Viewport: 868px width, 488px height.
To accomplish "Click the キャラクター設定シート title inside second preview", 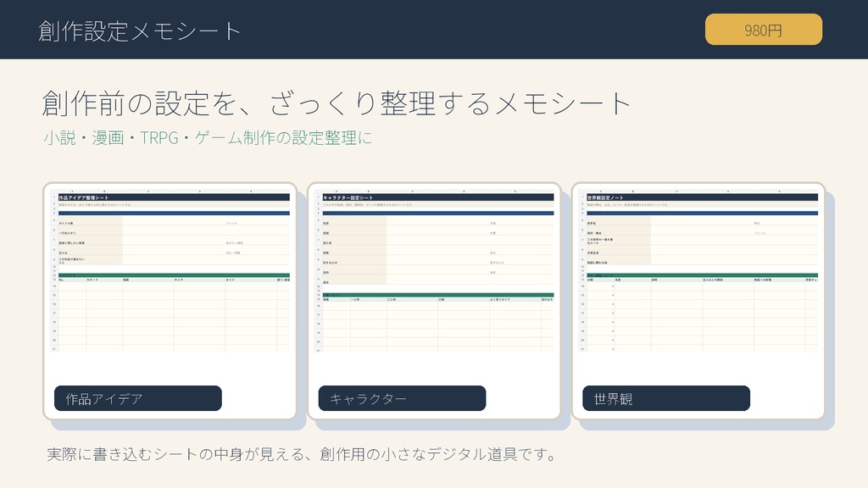I will tap(348, 197).
